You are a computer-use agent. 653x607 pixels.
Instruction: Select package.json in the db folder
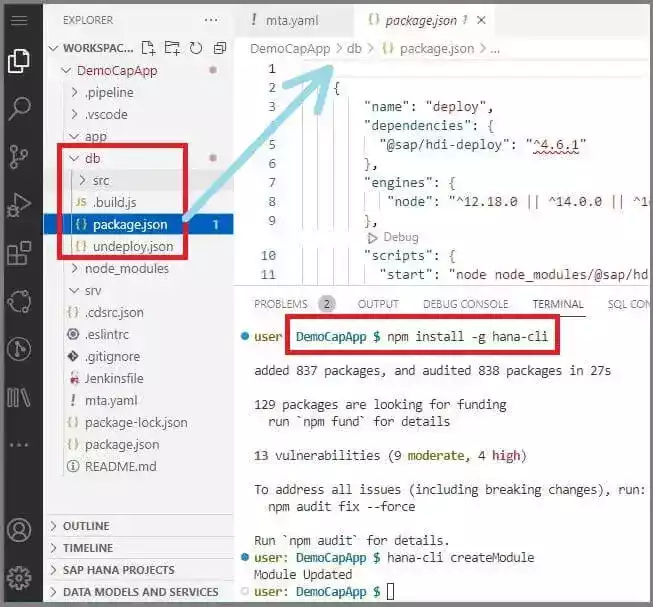(130, 225)
